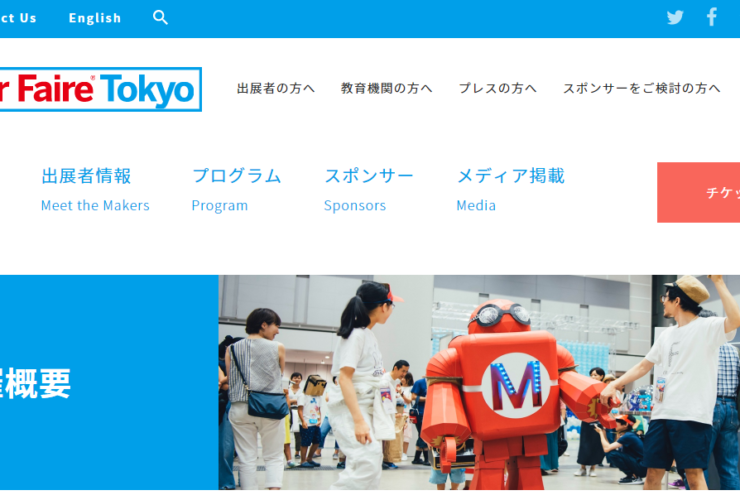Go to メディア掲載 section
Image resolution: width=740 pixels, height=500 pixels.
(x=511, y=176)
